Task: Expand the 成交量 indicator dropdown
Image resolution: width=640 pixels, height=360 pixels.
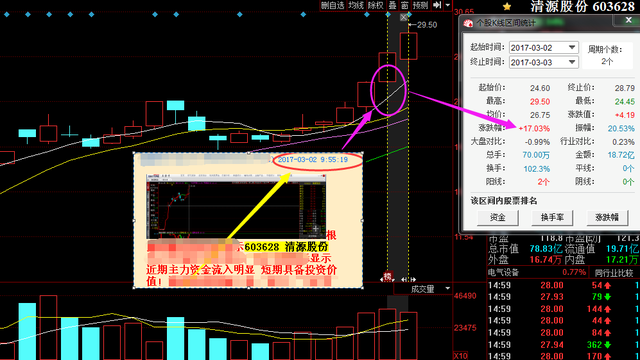Action: click(447, 289)
